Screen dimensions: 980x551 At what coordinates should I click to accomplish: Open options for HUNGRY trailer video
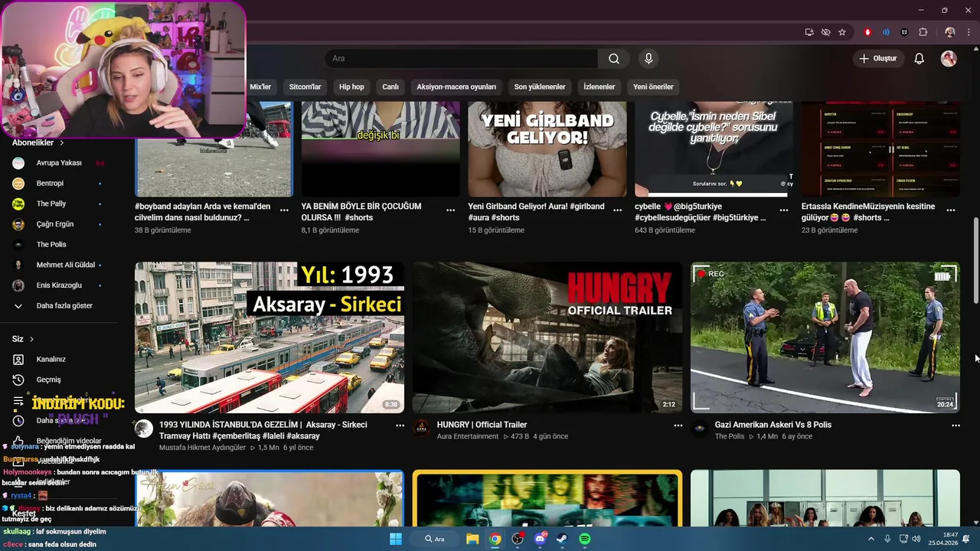click(678, 425)
